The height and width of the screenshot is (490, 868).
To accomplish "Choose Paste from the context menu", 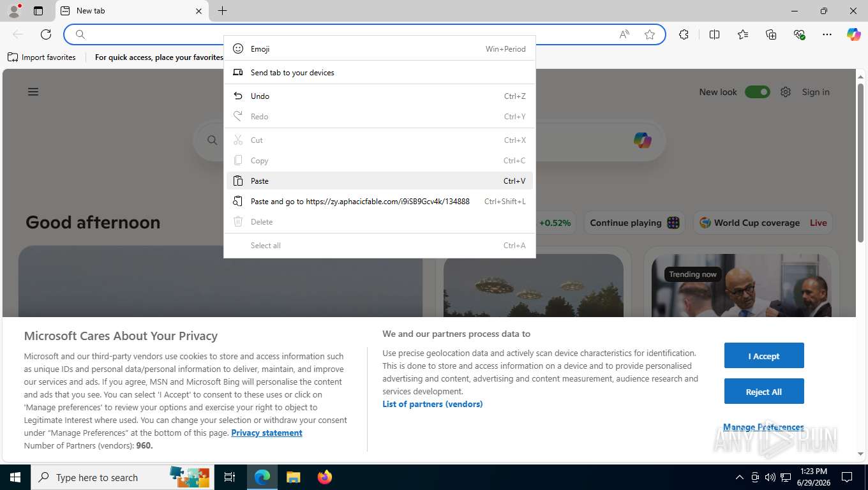I will (x=380, y=181).
